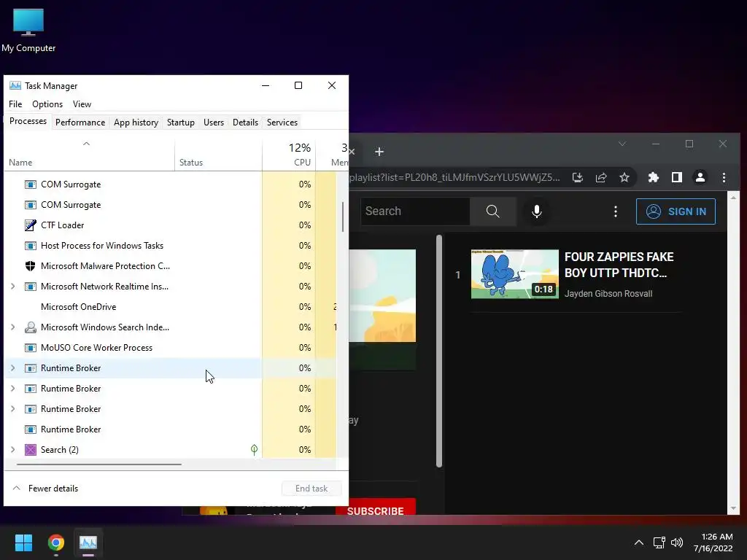This screenshot has width=747, height=560.
Task: Sort processes by the Name column
Action: (x=89, y=155)
